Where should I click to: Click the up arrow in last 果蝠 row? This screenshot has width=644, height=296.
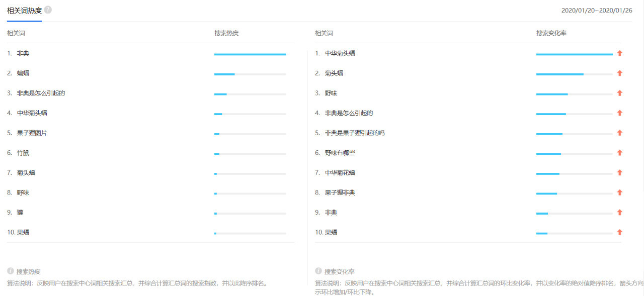tap(620, 232)
